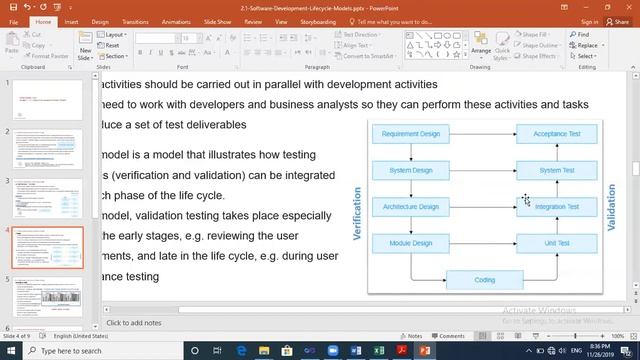The height and width of the screenshot is (360, 640).
Task: Open the Storyboarding tab
Action: coord(318,22)
